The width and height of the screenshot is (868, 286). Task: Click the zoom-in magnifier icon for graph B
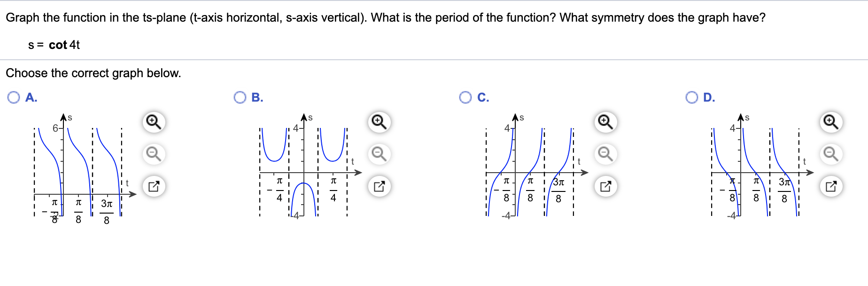pyautogui.click(x=379, y=122)
